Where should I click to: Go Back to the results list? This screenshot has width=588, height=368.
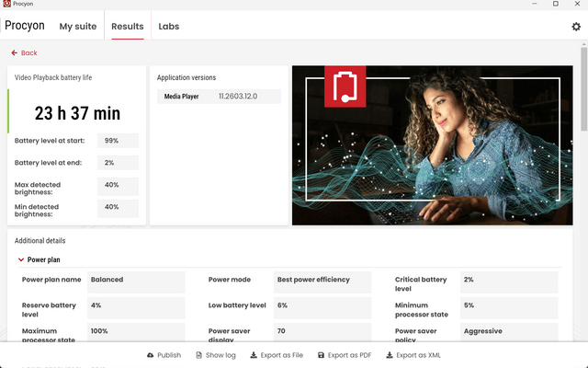point(25,53)
